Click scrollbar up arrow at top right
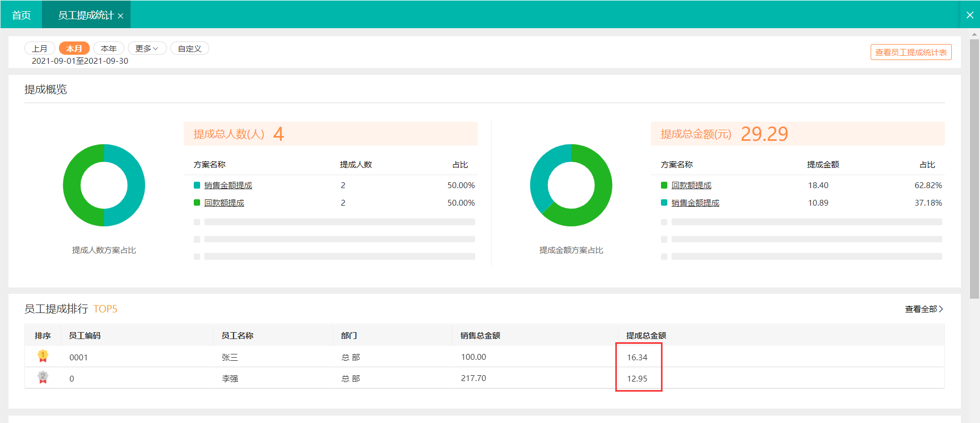980x423 pixels. [974, 34]
